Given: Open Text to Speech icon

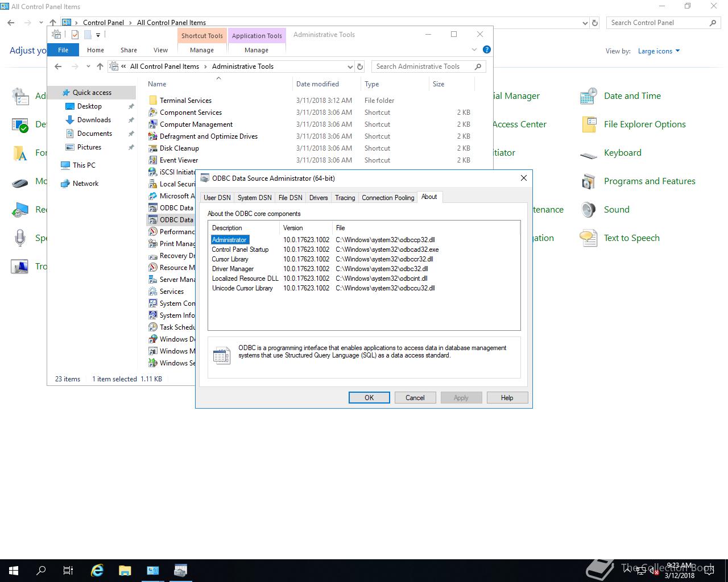Looking at the screenshot, I should (588, 238).
